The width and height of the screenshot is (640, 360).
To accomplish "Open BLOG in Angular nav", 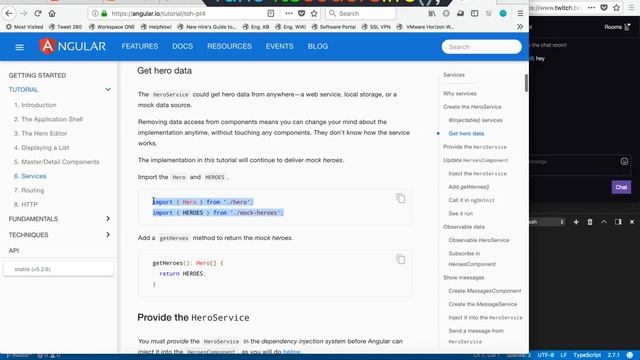I will pyautogui.click(x=318, y=46).
